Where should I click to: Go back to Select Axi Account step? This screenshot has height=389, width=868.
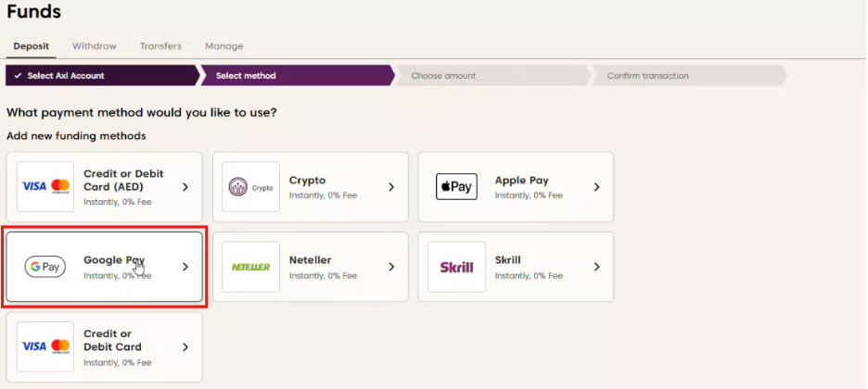point(66,76)
